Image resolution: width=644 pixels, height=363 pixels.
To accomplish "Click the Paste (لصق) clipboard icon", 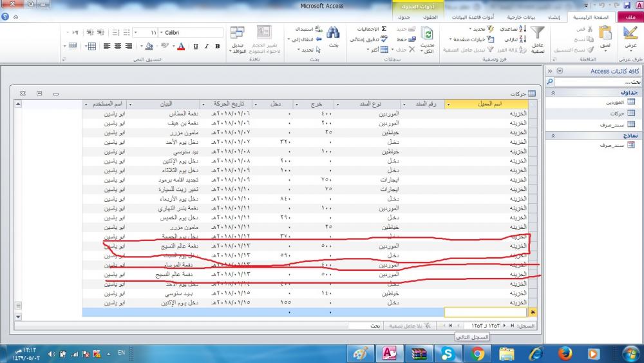I will pyautogui.click(x=605, y=34).
